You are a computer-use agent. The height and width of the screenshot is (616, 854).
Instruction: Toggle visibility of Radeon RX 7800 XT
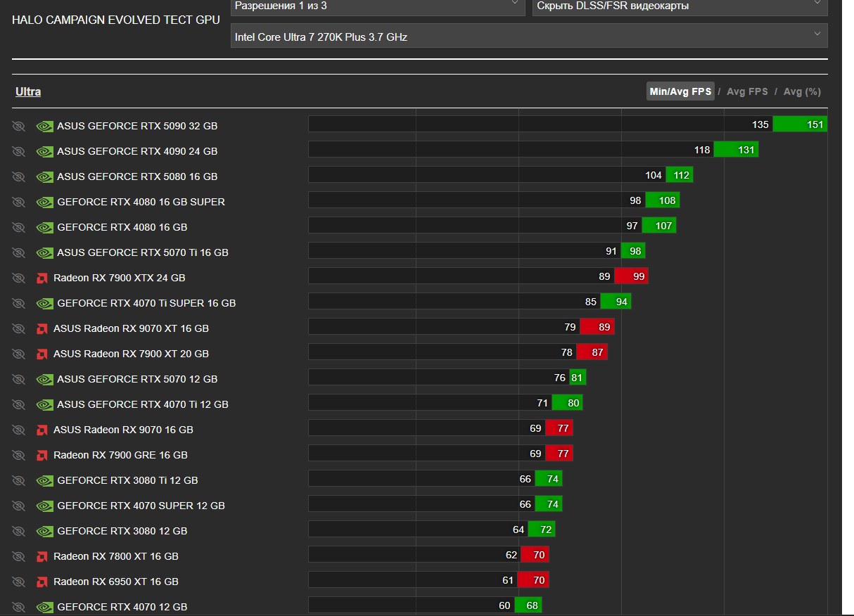point(19,556)
